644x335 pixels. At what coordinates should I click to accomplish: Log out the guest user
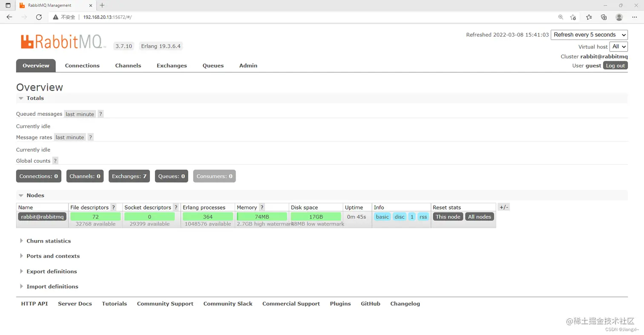615,66
